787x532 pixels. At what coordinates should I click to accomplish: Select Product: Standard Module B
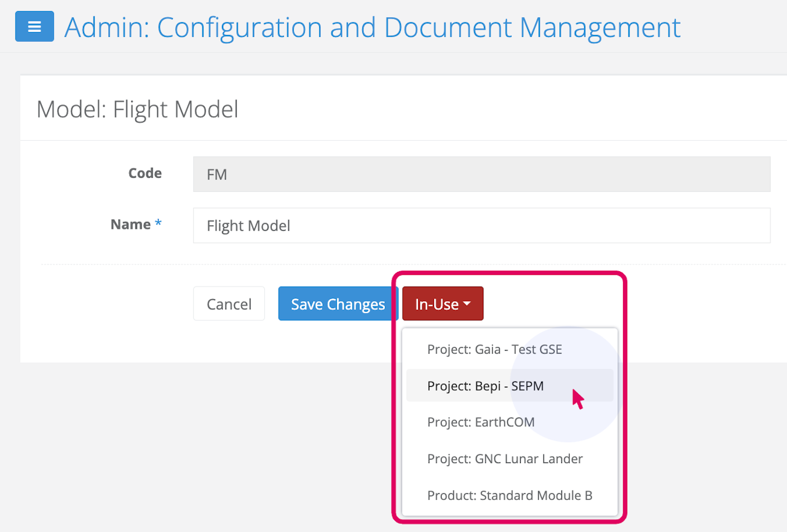pyautogui.click(x=510, y=496)
